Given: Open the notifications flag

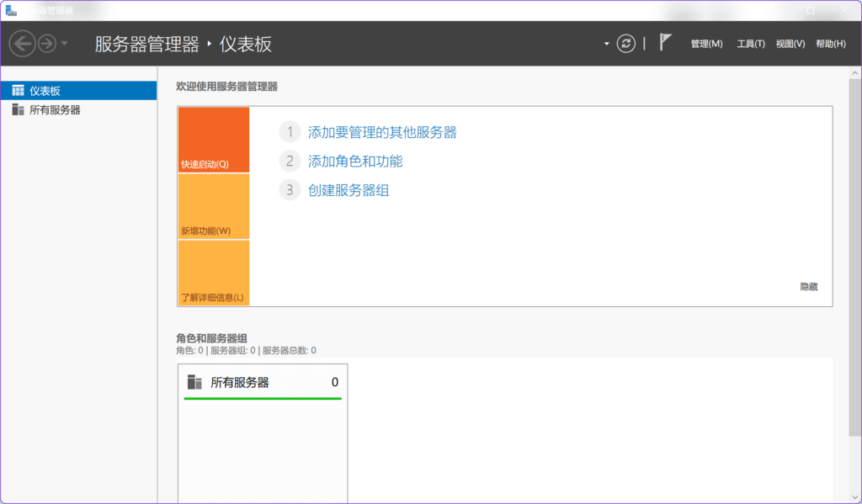Looking at the screenshot, I should point(665,43).
